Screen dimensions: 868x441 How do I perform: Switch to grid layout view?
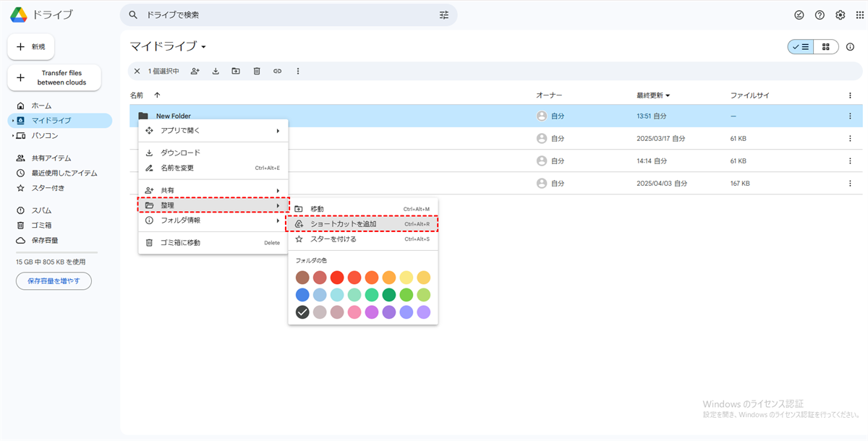pos(825,47)
